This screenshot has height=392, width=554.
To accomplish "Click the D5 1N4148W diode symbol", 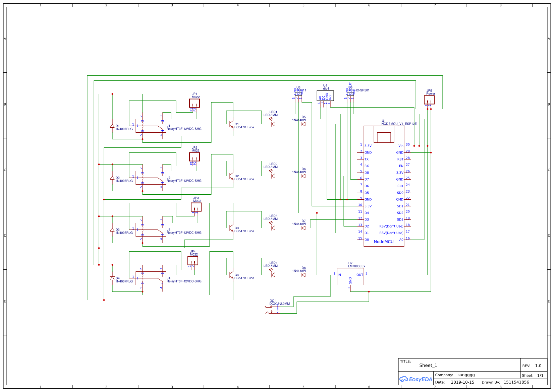I will click(303, 124).
